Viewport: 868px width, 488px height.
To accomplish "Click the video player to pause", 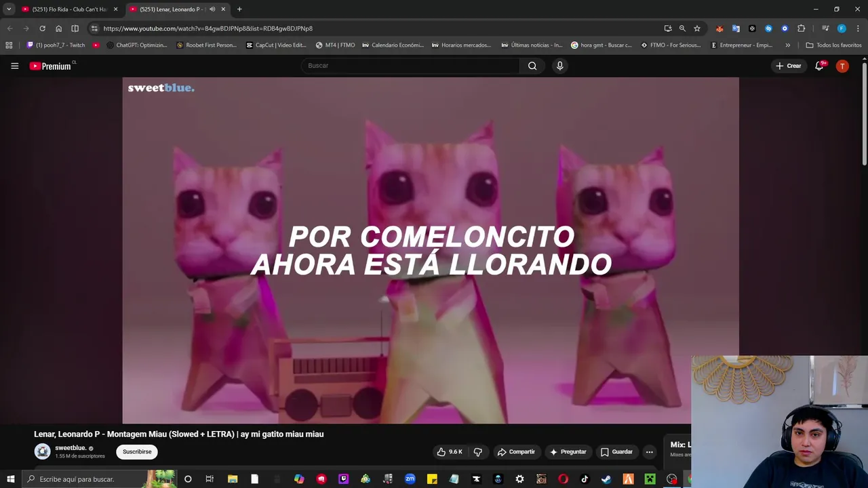I will pos(431,250).
